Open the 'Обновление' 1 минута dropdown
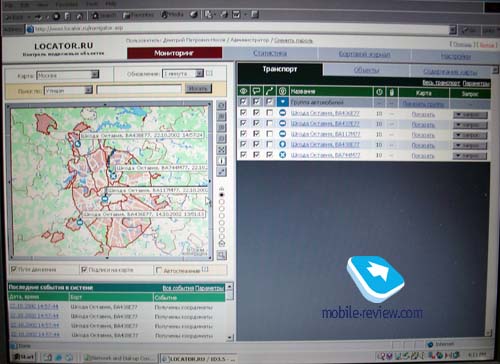 [x=199, y=73]
